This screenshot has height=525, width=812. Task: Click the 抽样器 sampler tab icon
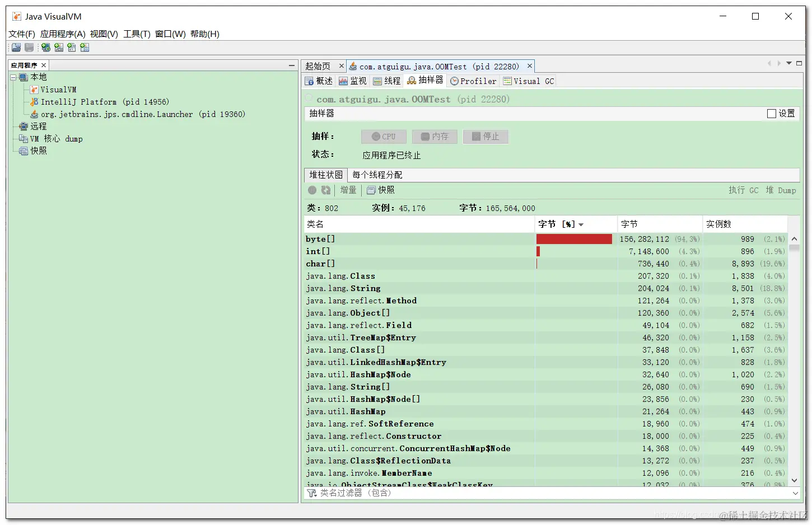point(412,81)
